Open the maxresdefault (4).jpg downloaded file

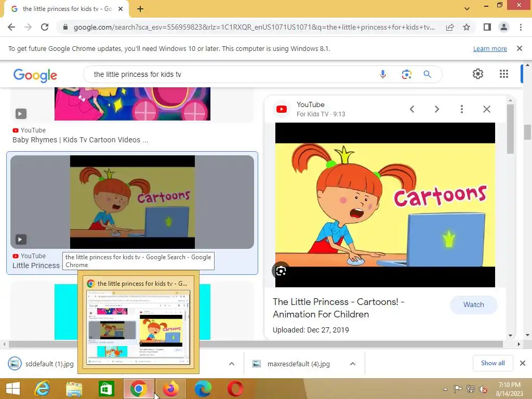tap(292, 364)
